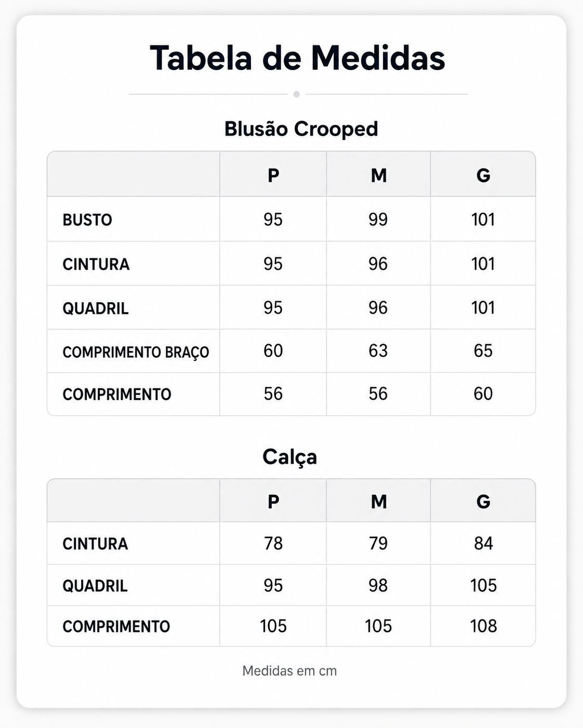The image size is (583, 728).
Task: Click COMPRIMENTO BRAÇO value 65 for size G
Action: (483, 351)
